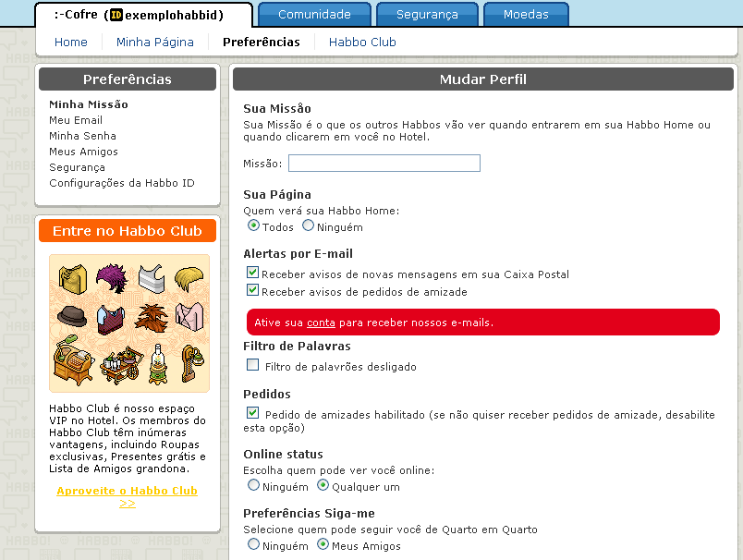The height and width of the screenshot is (560, 743).
Task: Follow the conta link in red banner
Action: [321, 323]
